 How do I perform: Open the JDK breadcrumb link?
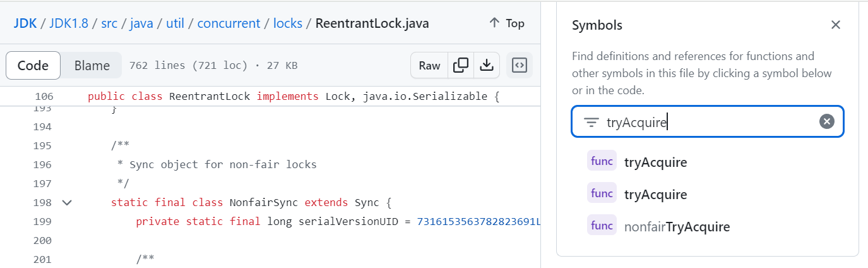25,23
